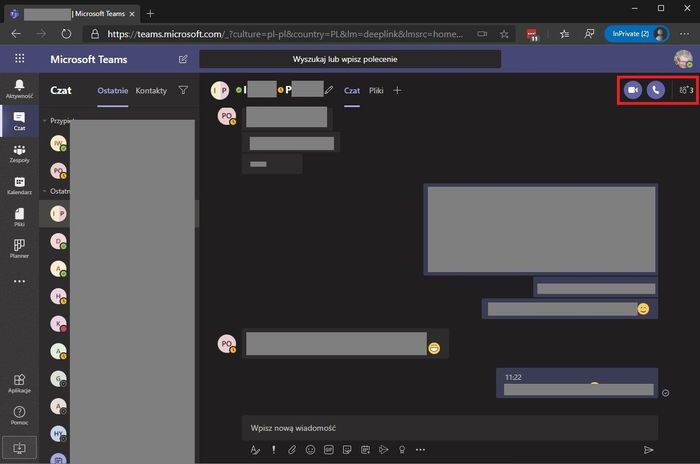Open profile avatar menu in Teams header

tap(683, 59)
